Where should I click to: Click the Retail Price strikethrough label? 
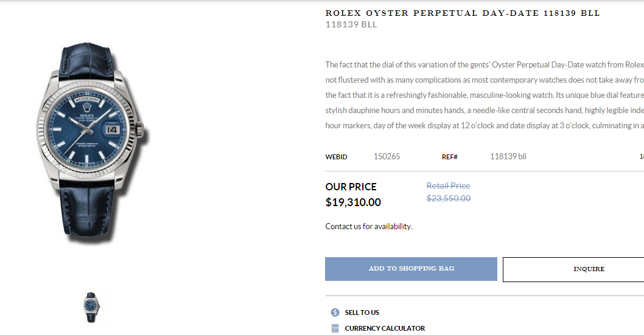(448, 186)
